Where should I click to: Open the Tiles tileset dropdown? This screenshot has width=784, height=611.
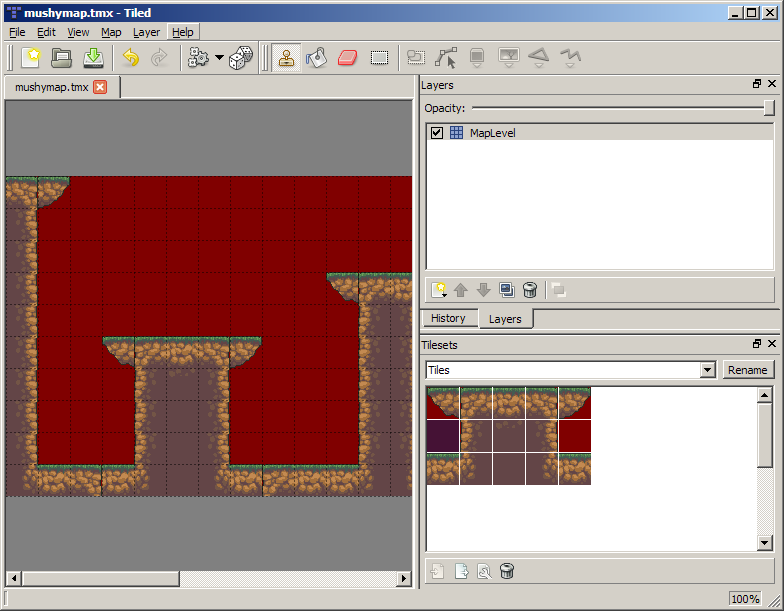pos(707,370)
